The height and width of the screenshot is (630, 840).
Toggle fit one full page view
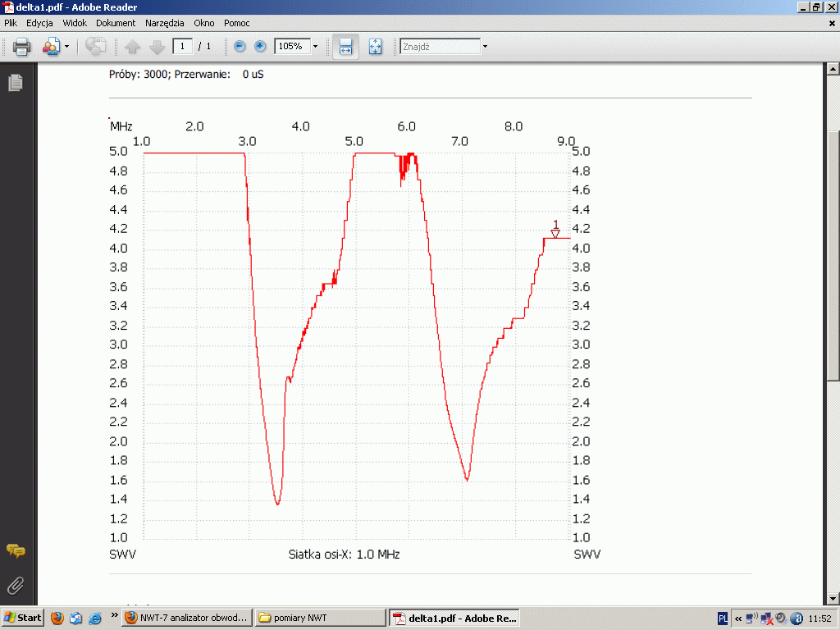coord(375,47)
